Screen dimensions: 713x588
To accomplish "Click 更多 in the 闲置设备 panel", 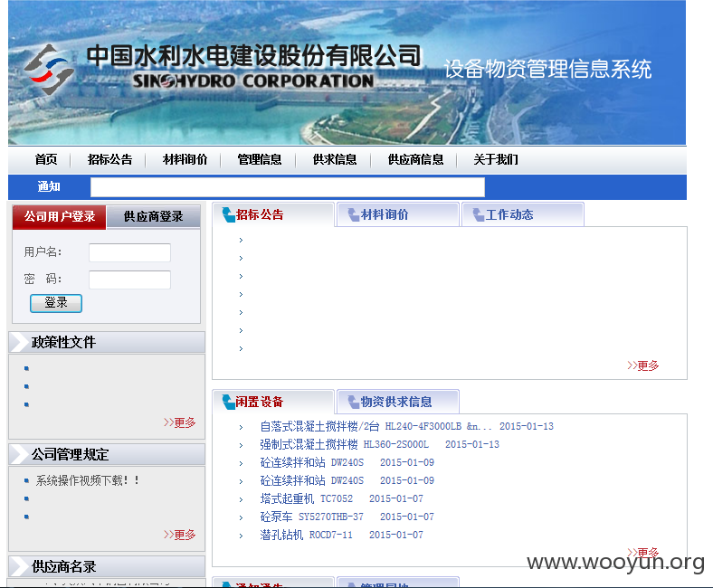I will coord(643,553).
